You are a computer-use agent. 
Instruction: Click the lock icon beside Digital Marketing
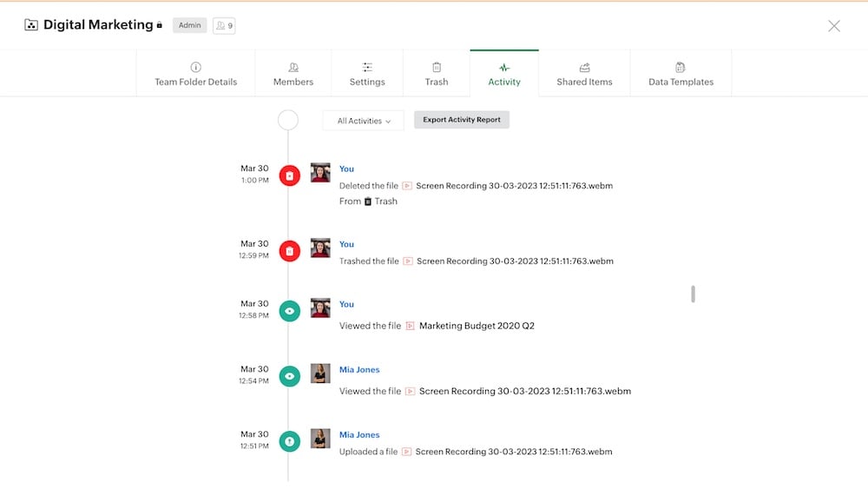tap(160, 25)
